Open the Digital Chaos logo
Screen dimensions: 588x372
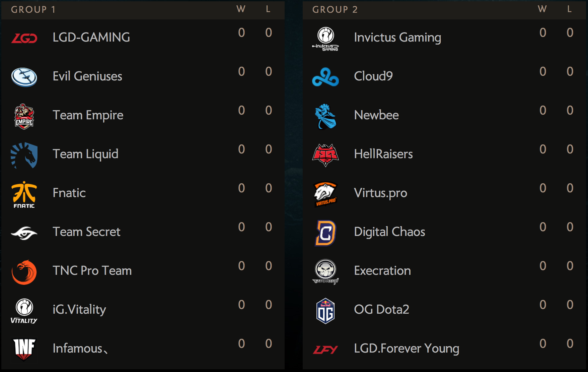pos(325,233)
